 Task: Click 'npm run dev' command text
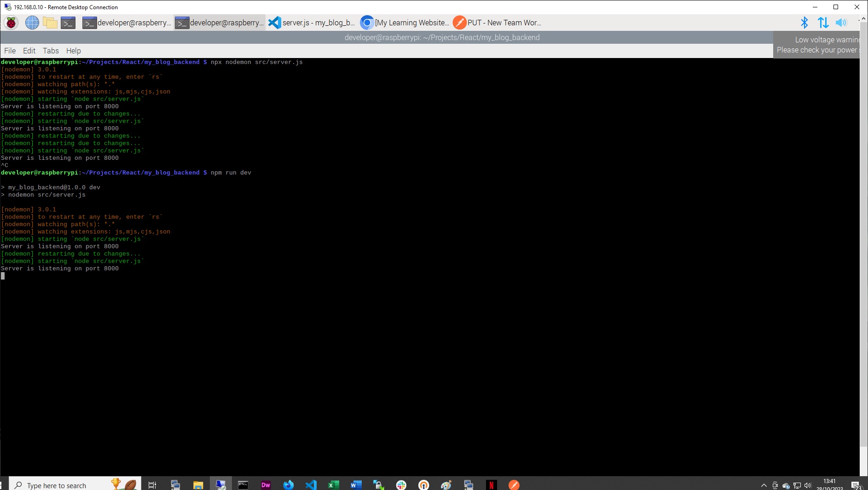(x=231, y=173)
